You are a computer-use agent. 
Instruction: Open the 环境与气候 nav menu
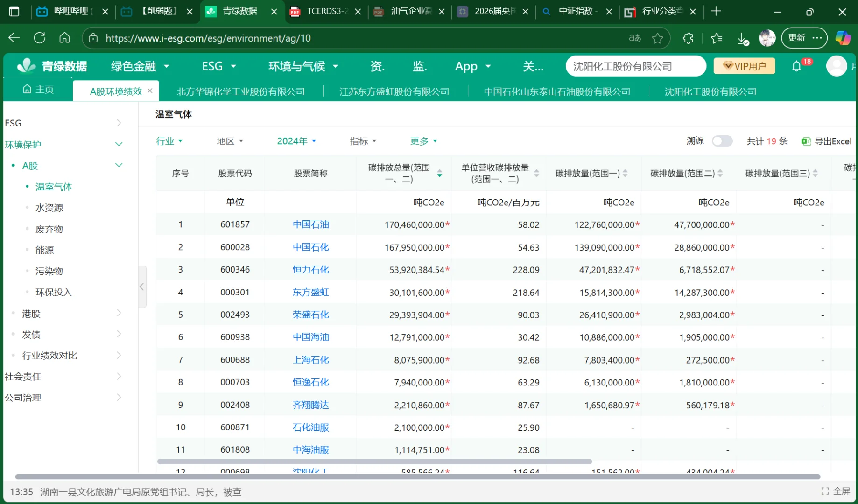click(303, 66)
